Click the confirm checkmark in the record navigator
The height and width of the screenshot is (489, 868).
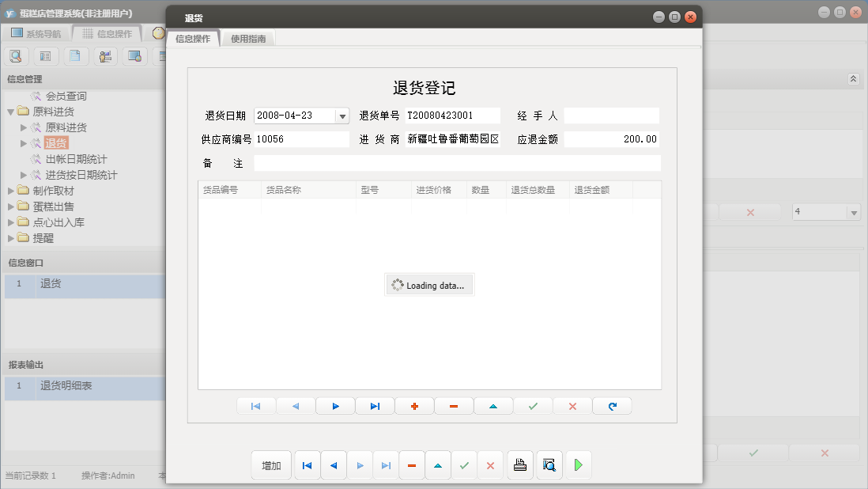point(533,405)
